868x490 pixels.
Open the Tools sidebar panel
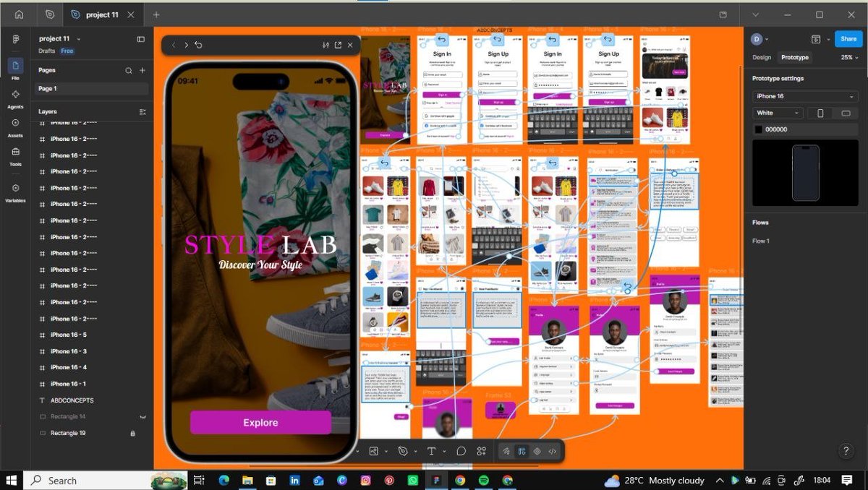[x=15, y=155]
